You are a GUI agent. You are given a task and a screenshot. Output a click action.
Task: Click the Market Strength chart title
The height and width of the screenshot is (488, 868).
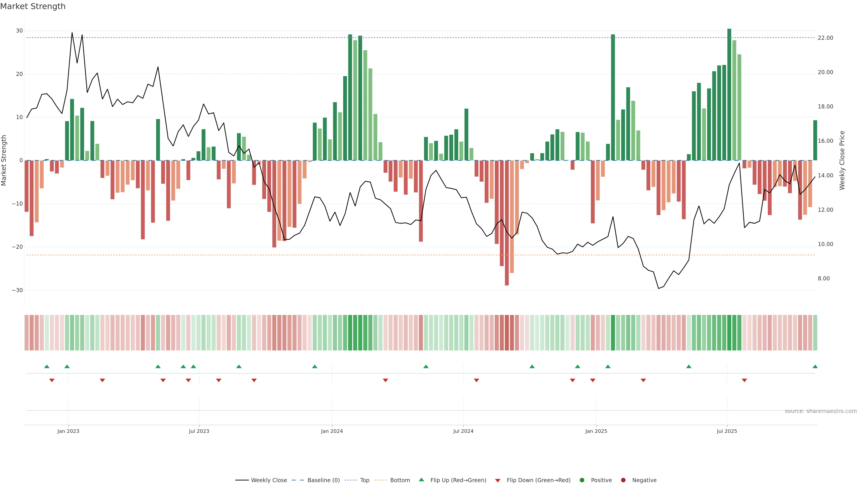tap(33, 6)
